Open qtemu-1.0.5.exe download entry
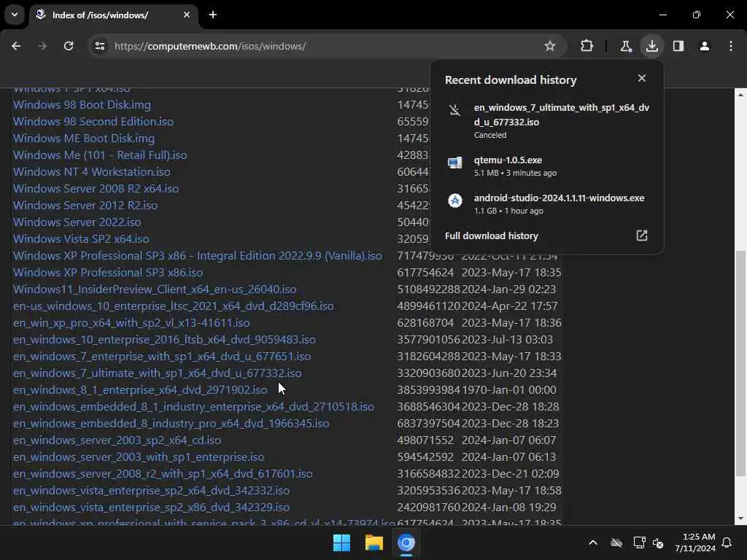Screen dimensions: 747x560 point(547,166)
